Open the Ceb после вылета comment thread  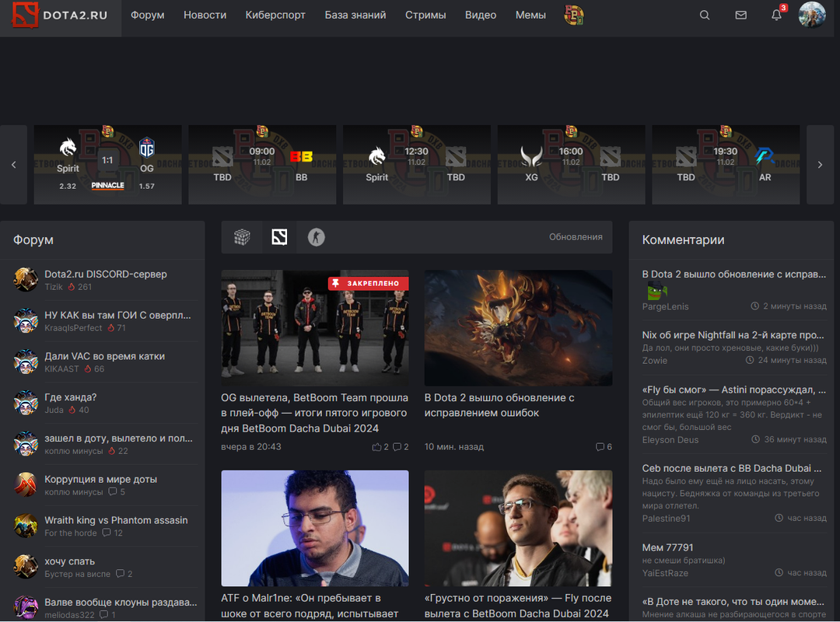pos(732,468)
